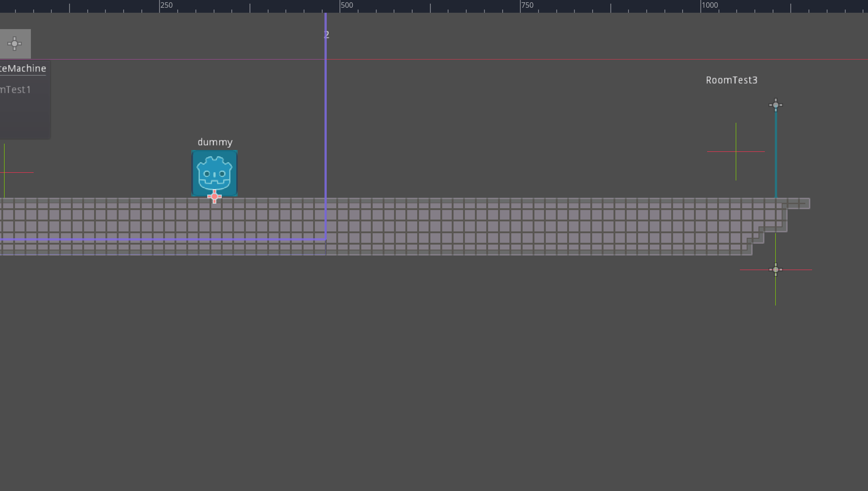
Task: Click the RoomTest3 label
Action: click(x=732, y=80)
